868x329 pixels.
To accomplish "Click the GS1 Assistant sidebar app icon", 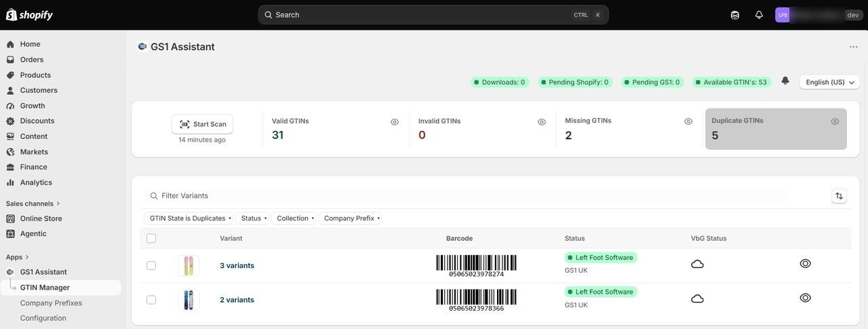I will (x=10, y=272).
